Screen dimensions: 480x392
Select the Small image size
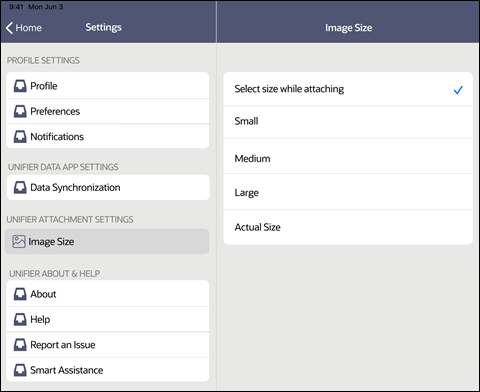(x=348, y=122)
